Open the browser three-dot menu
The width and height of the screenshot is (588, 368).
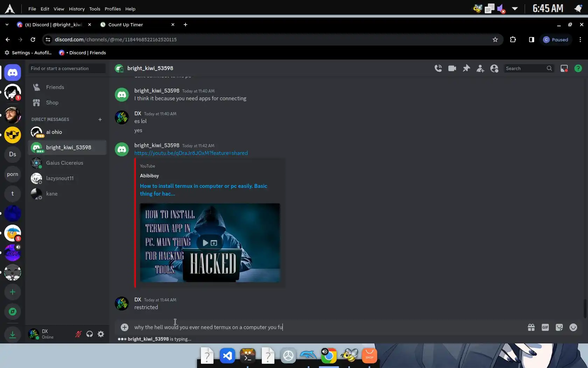[580, 40]
